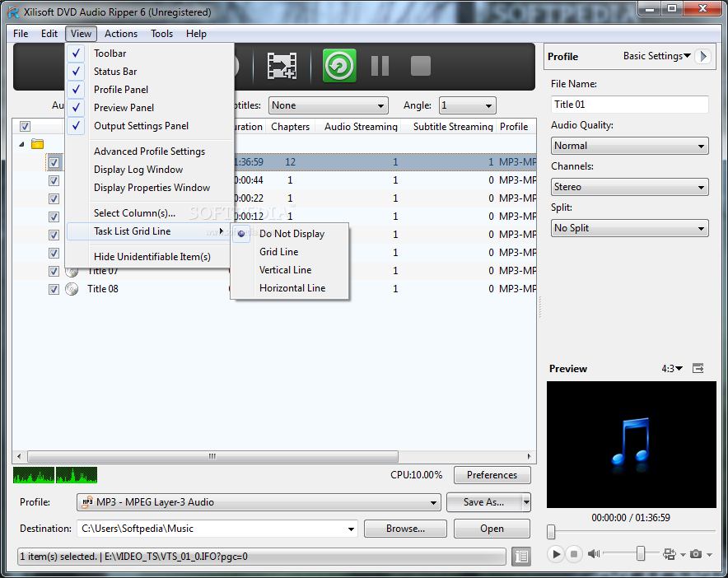728x578 pixels.
Task: Uncheck the checkbox of the 0:00:22 row
Action: (x=54, y=198)
